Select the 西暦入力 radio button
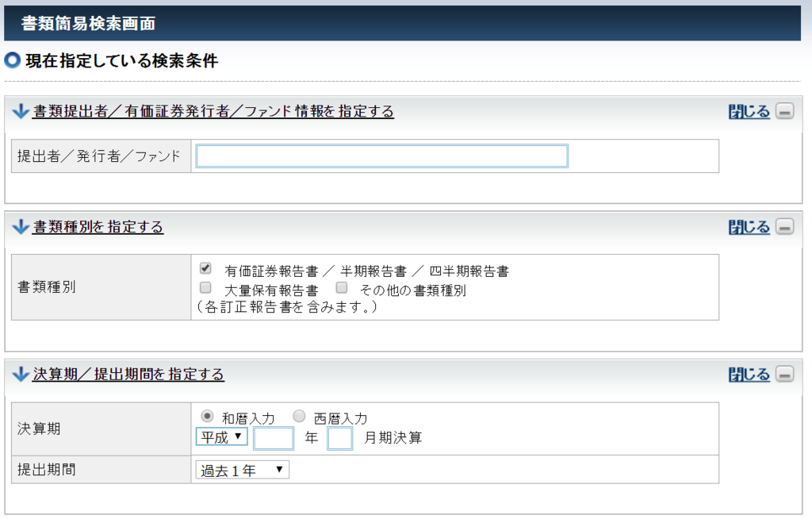This screenshot has height=519, width=812. tap(299, 416)
